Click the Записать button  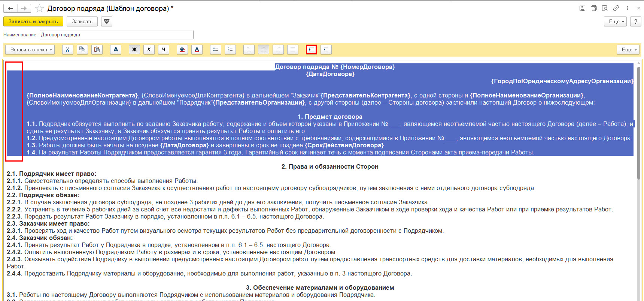click(x=82, y=21)
